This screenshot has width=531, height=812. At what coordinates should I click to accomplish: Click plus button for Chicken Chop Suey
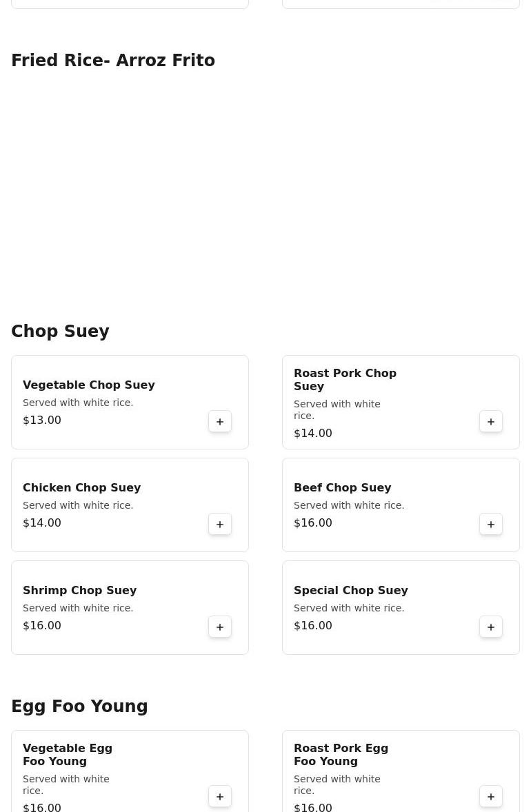pyautogui.click(x=220, y=524)
